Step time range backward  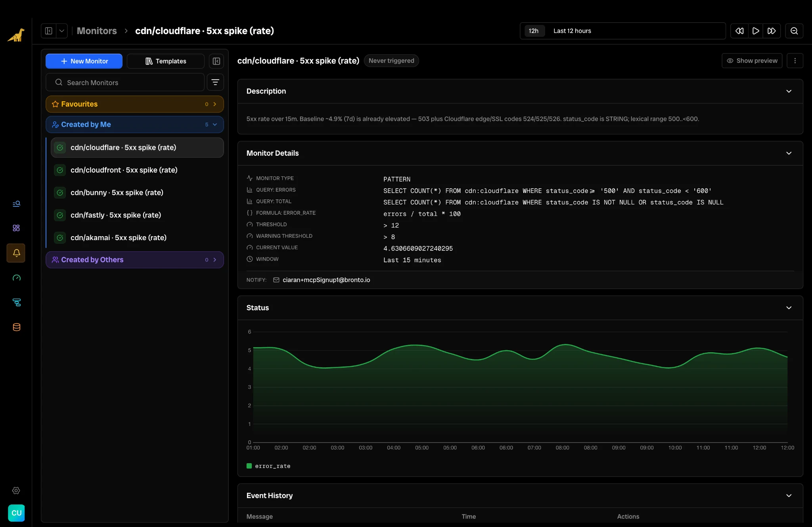pos(739,31)
